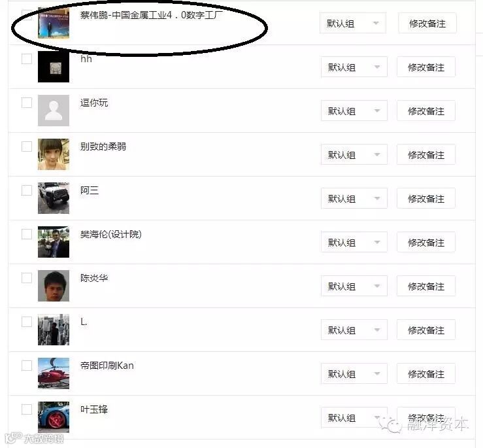Screen dimensions: 483x448
Task: Check the box for 逗你玩
Action: tap(27, 103)
